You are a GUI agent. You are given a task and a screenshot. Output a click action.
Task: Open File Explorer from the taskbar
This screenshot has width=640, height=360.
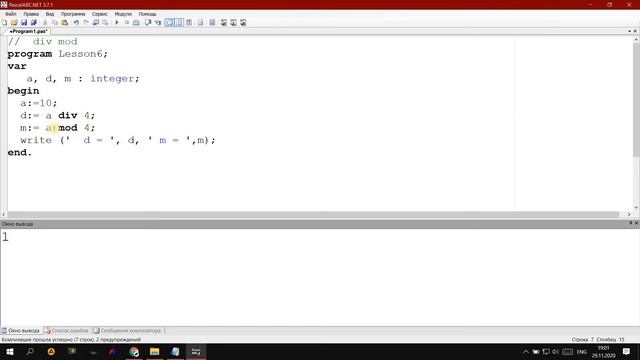(x=154, y=351)
